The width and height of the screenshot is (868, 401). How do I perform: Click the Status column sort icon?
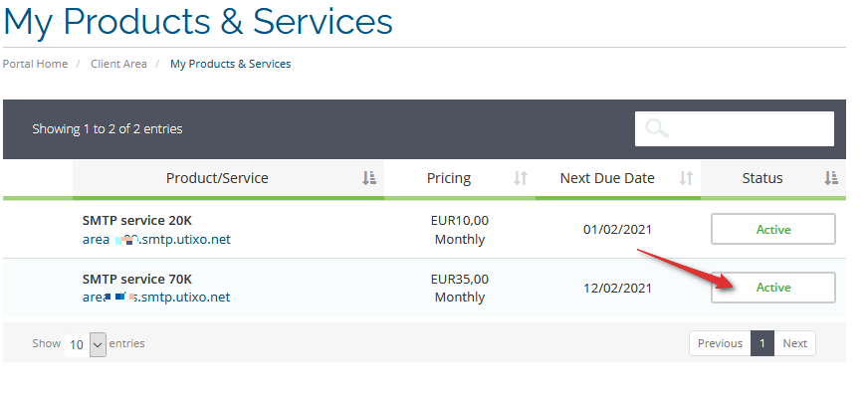point(831,178)
